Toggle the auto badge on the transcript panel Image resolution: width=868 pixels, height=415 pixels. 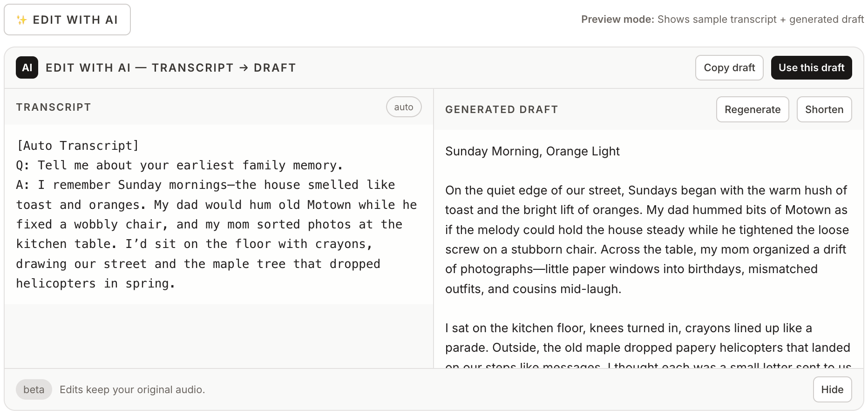pos(403,107)
